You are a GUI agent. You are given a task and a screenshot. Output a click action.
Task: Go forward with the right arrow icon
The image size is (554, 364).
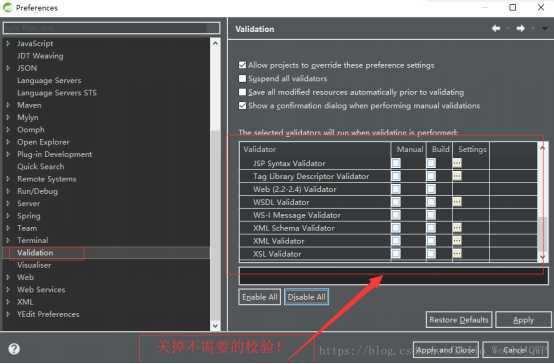pos(520,28)
